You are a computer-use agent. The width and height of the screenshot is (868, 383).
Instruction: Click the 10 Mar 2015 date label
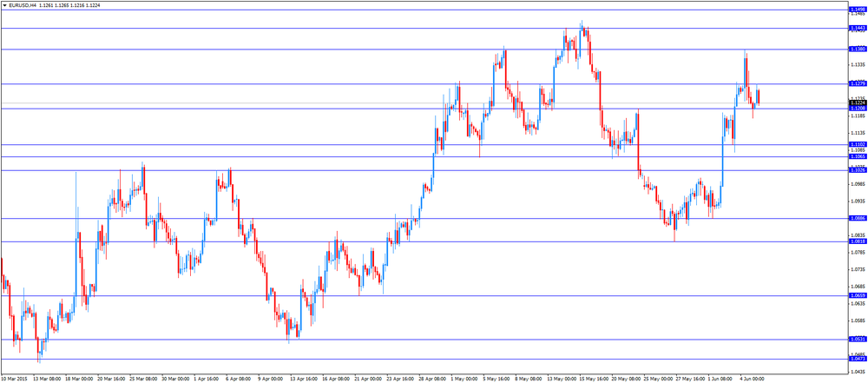point(15,379)
